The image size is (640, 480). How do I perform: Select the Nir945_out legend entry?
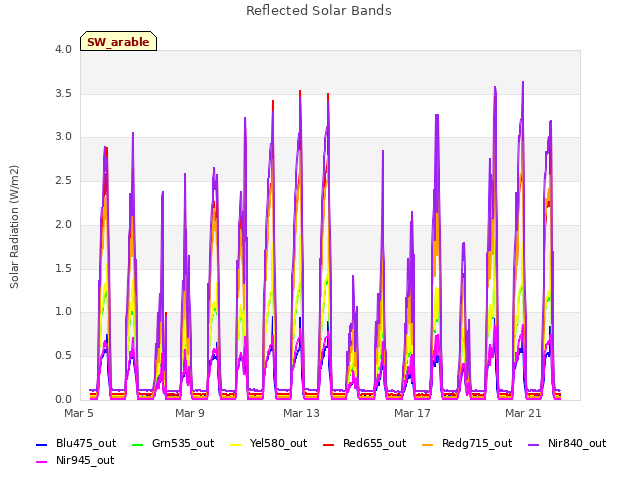pyautogui.click(x=75, y=460)
